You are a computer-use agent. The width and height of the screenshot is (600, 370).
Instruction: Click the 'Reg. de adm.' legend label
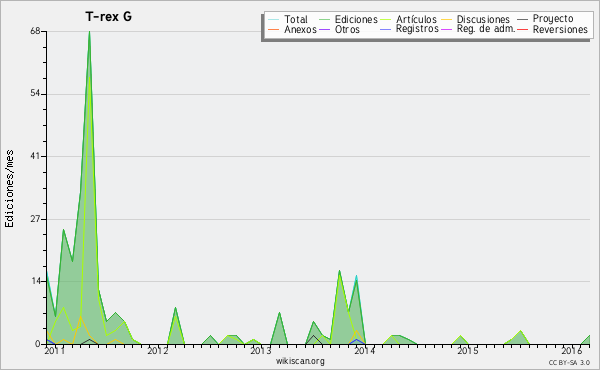486,29
